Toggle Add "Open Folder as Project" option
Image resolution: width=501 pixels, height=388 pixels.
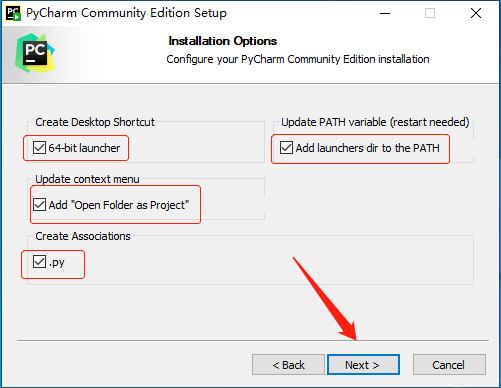click(39, 204)
